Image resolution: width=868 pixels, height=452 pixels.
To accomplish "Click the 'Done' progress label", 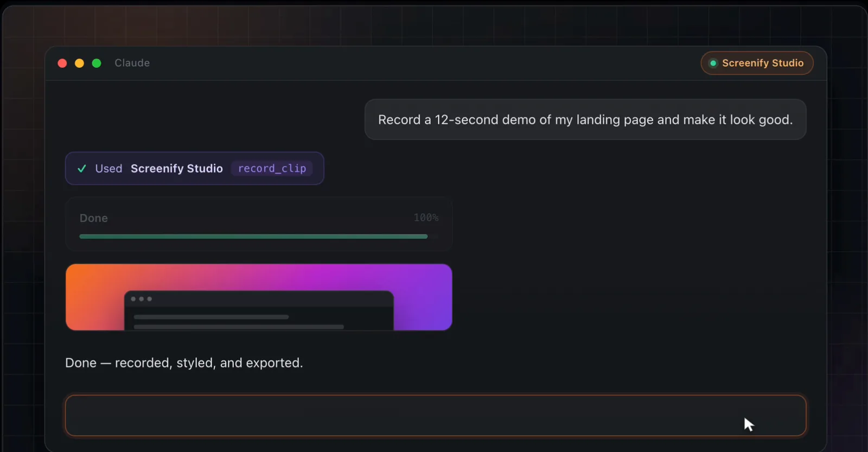I will pos(94,218).
